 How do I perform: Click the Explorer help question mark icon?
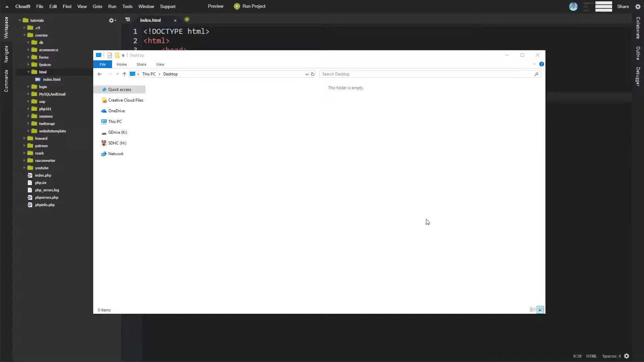pos(541,64)
